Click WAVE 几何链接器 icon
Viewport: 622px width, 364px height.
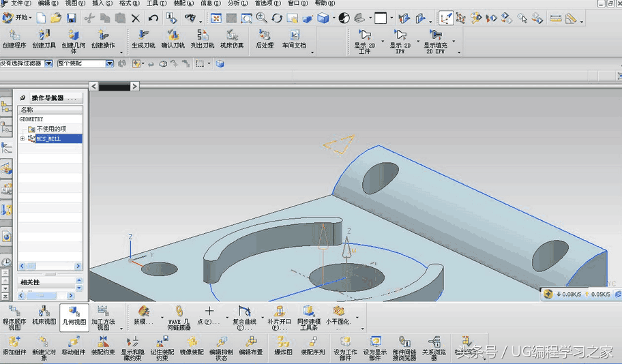click(179, 318)
